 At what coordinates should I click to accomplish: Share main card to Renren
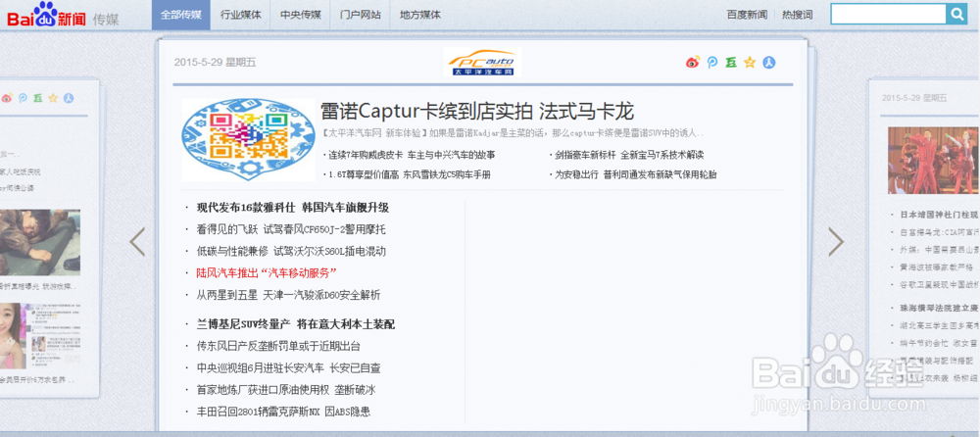click(x=768, y=62)
